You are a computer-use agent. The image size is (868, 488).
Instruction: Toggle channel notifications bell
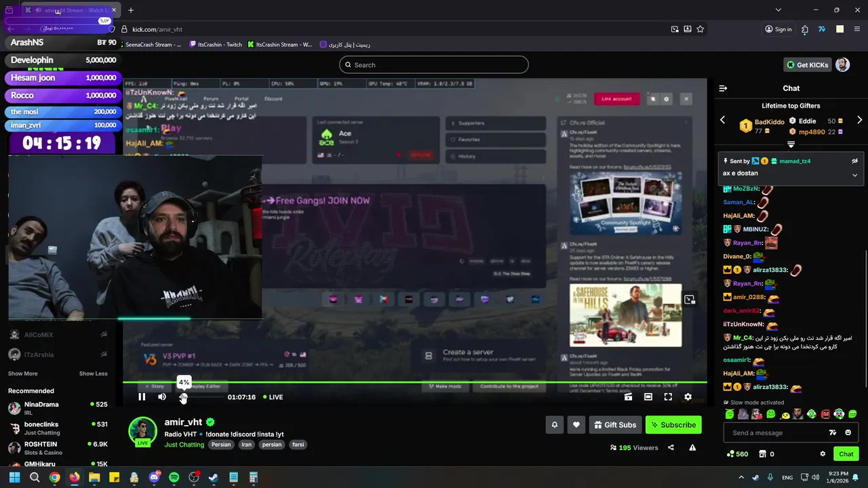[x=554, y=425]
